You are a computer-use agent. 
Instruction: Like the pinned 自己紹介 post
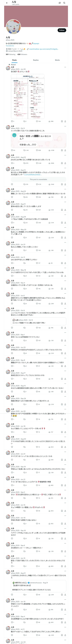point(37,121)
